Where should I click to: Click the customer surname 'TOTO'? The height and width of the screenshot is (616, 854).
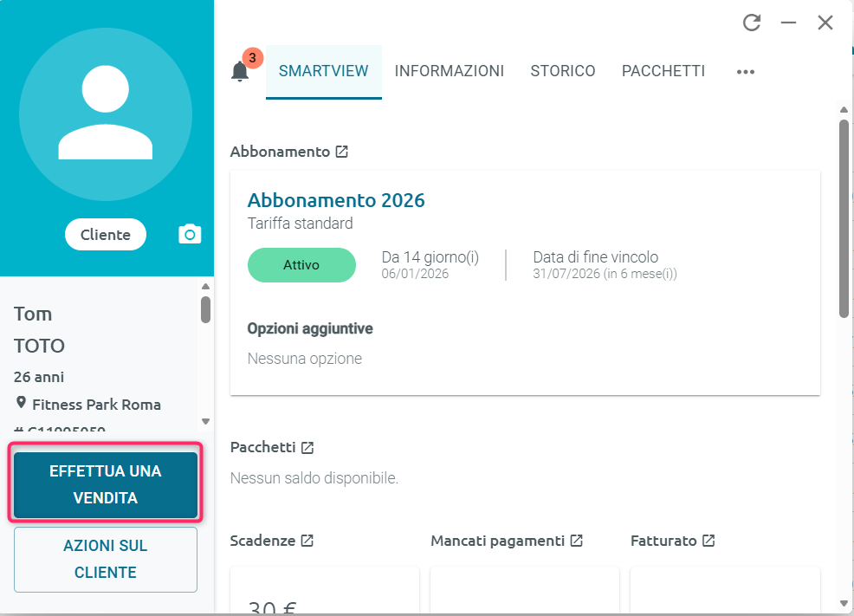(39, 346)
